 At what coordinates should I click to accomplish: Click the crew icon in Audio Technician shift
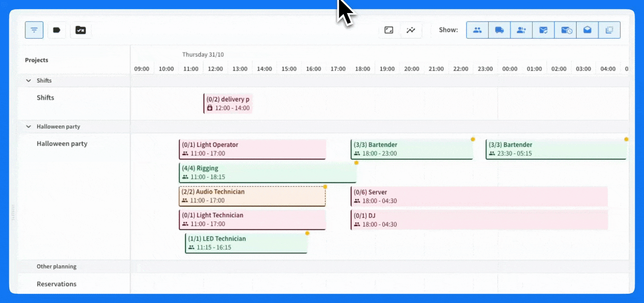(185, 200)
